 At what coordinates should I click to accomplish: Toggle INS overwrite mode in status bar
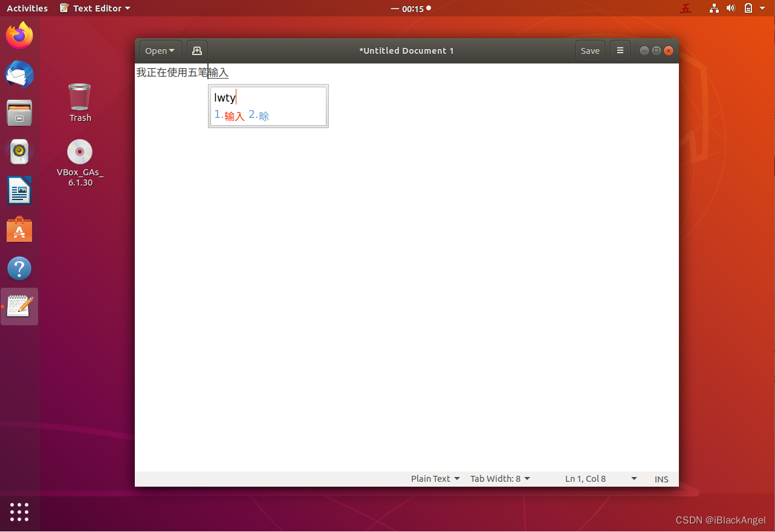pos(661,479)
